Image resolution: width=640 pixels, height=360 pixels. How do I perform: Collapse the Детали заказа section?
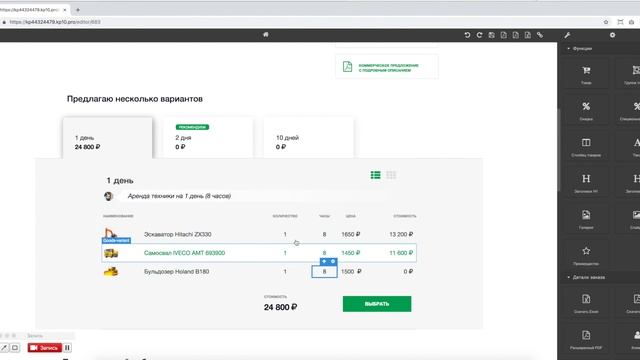[586, 277]
